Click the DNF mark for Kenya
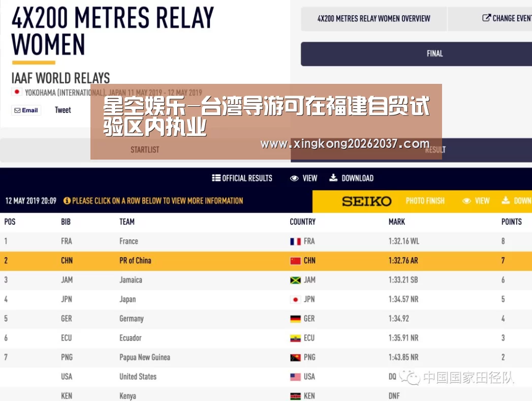The height and width of the screenshot is (401, 532). [x=394, y=396]
